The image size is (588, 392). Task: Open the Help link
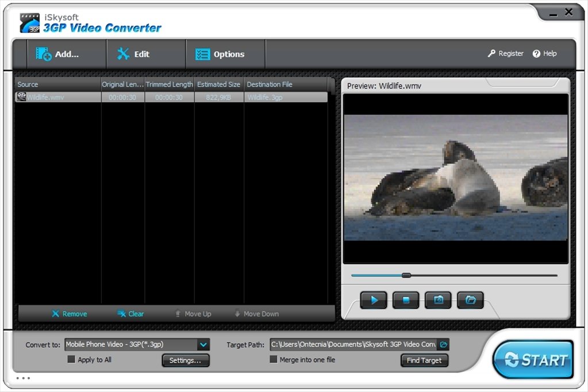click(x=544, y=53)
